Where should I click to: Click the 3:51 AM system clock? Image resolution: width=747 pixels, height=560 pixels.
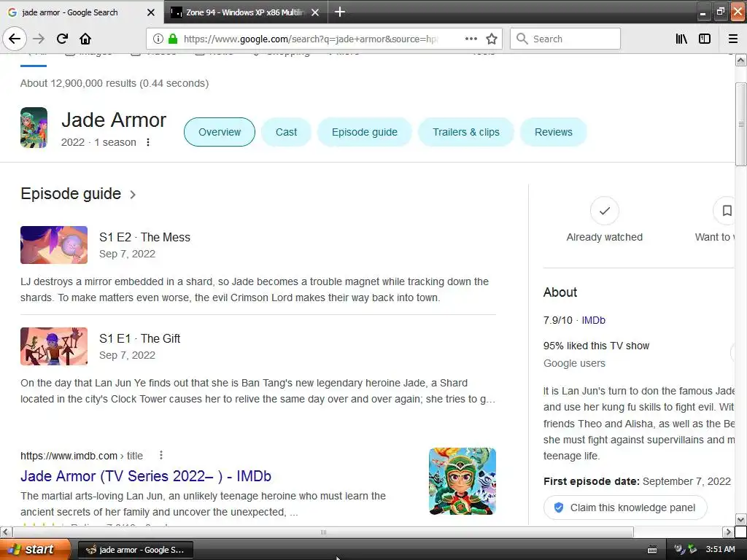pos(720,549)
